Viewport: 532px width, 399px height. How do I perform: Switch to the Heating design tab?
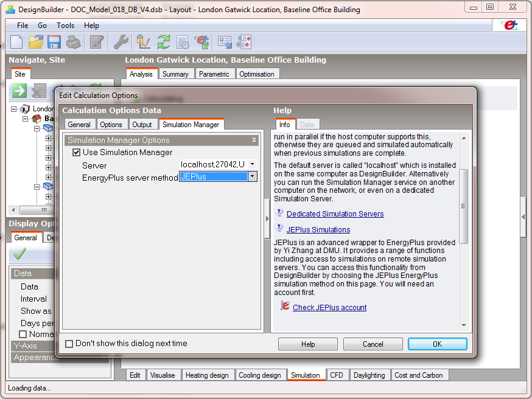pos(207,375)
